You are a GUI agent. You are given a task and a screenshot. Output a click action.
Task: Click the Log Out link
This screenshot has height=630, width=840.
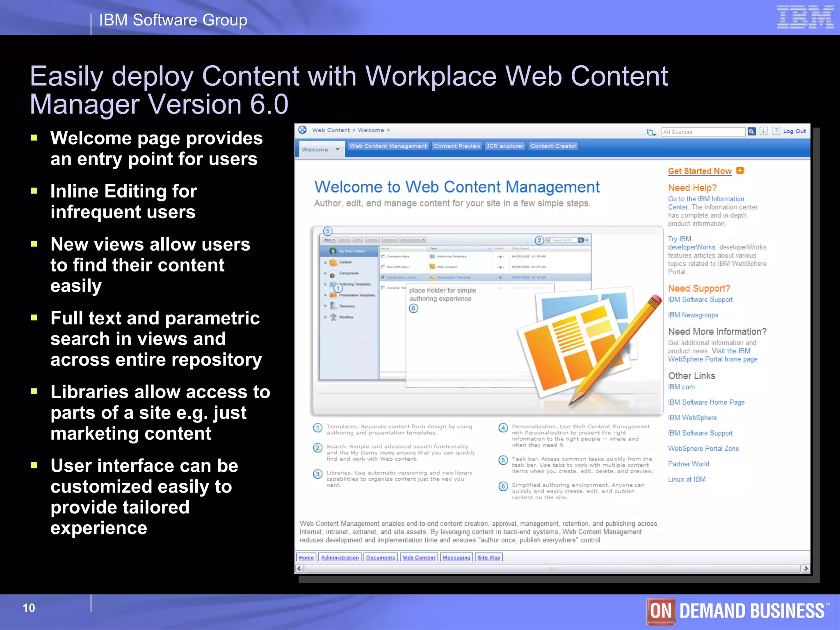point(794,131)
